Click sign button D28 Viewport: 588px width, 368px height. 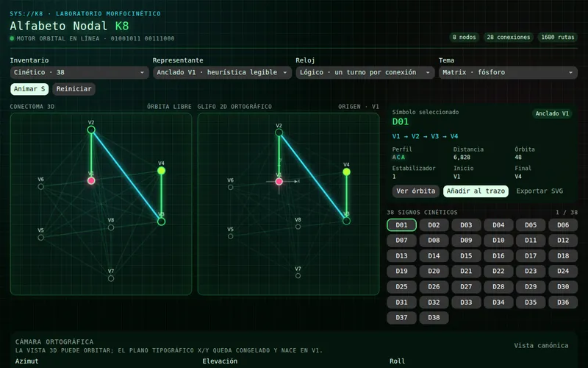tap(498, 286)
